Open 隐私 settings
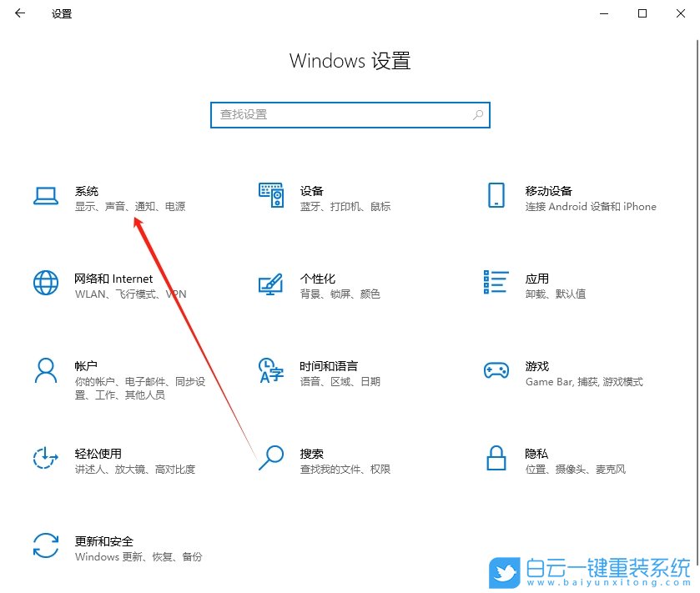Viewport: 700px width, 593px height. pos(537,453)
